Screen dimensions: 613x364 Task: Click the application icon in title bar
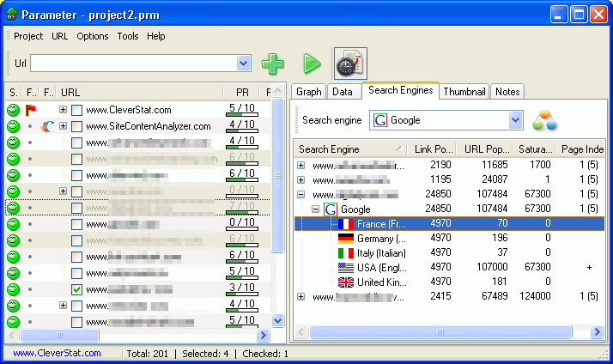tap(12, 15)
